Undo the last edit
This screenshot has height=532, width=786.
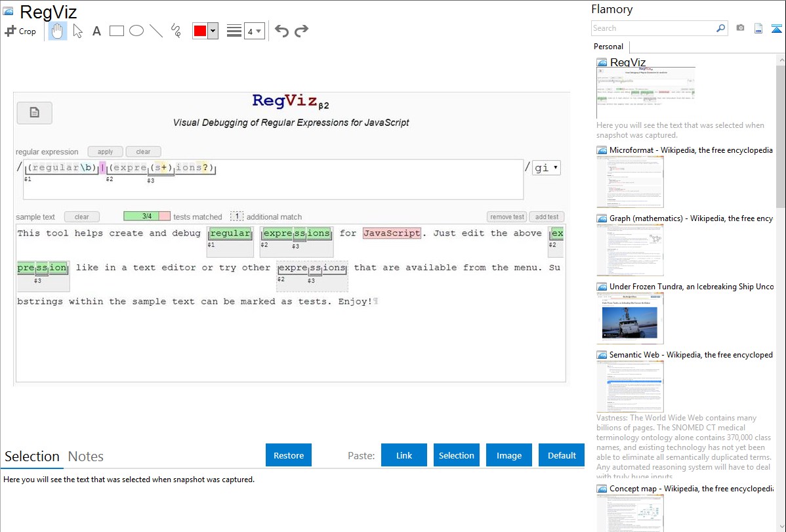click(x=281, y=31)
